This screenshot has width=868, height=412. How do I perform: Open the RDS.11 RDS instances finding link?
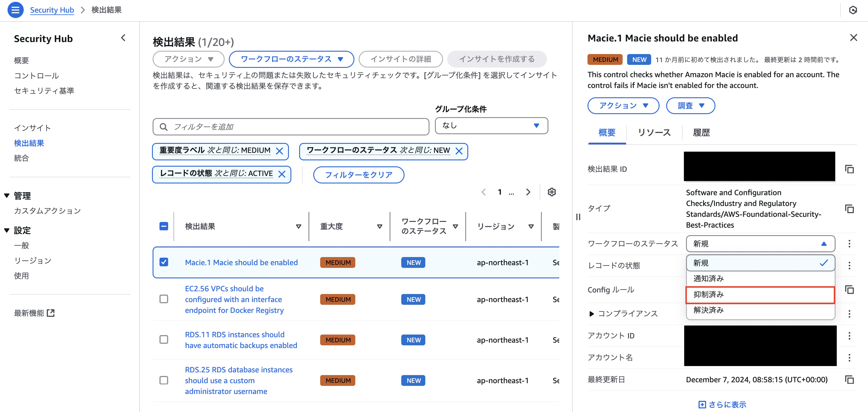tap(241, 340)
